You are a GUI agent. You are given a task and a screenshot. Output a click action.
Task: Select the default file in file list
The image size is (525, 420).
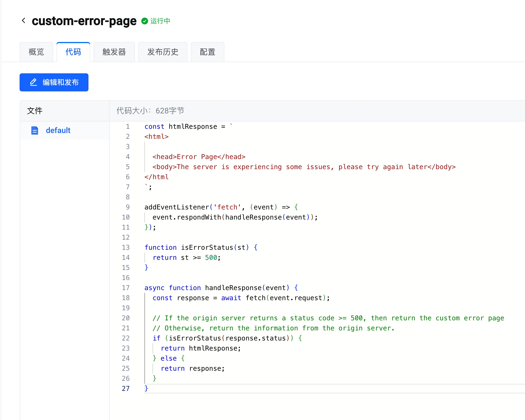65,130
